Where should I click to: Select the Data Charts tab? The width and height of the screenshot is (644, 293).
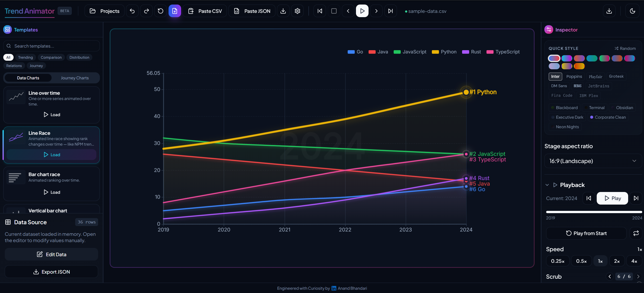[28, 78]
